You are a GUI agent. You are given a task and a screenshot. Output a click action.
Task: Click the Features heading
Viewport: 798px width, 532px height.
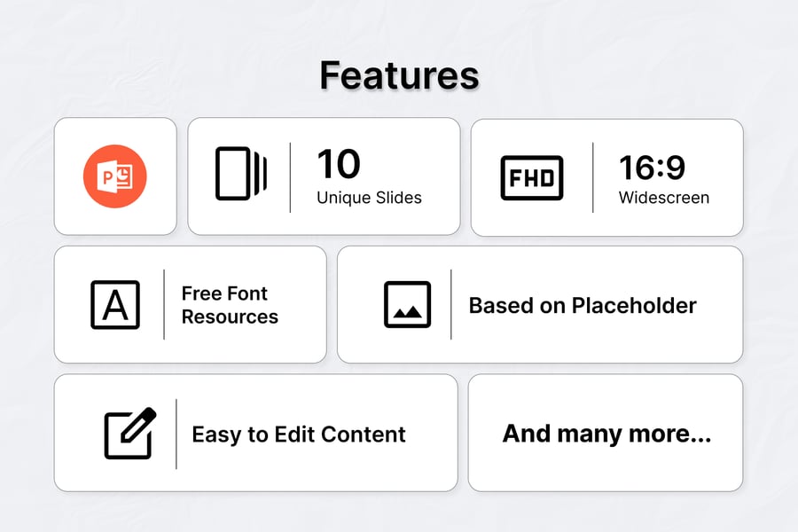399,75
